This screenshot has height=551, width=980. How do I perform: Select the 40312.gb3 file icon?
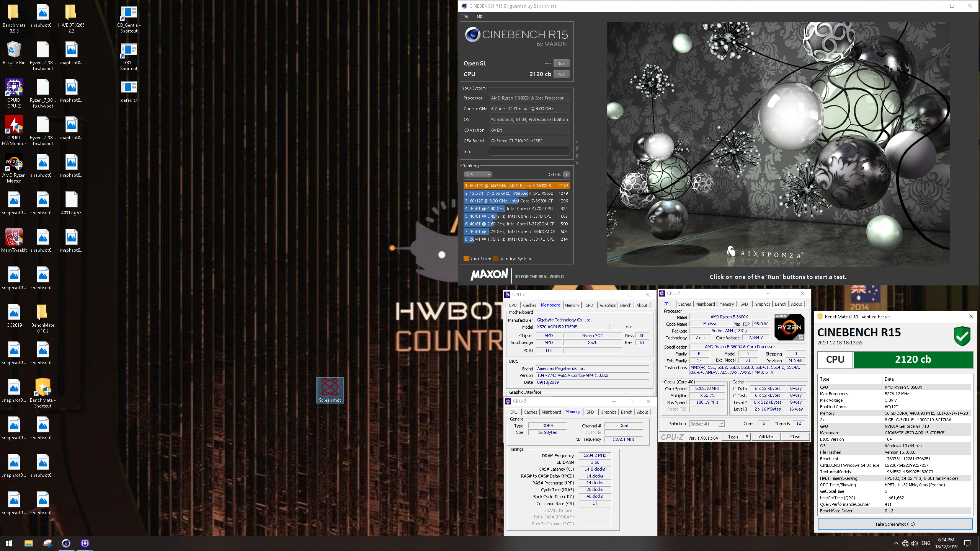[71, 203]
